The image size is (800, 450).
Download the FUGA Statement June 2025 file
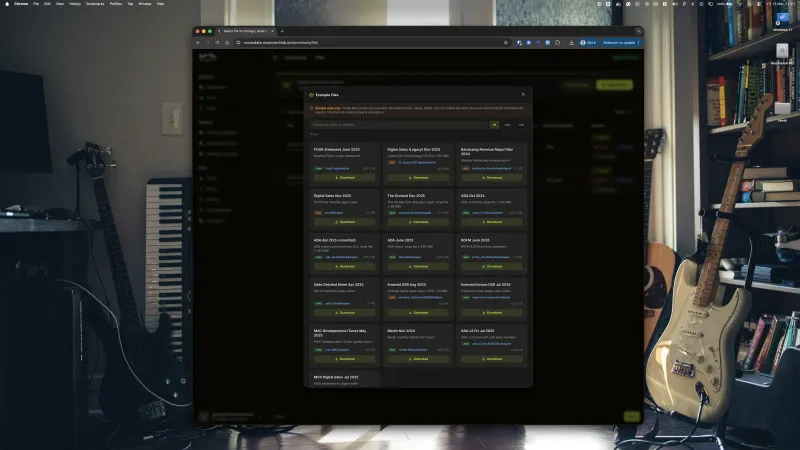click(346, 178)
